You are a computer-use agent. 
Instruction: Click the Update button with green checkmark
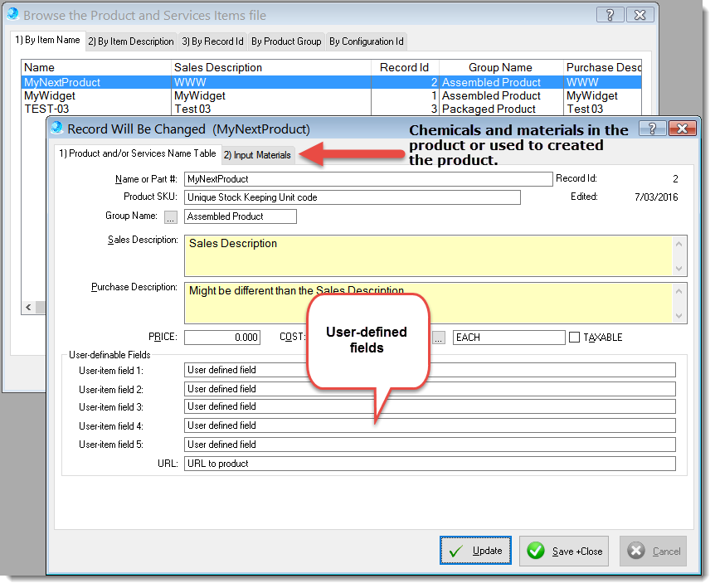click(475, 551)
